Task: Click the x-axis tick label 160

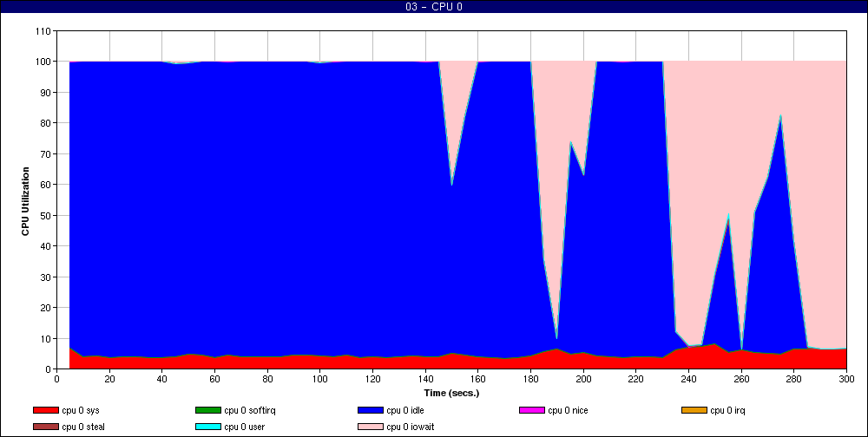Action: pyautogui.click(x=477, y=379)
